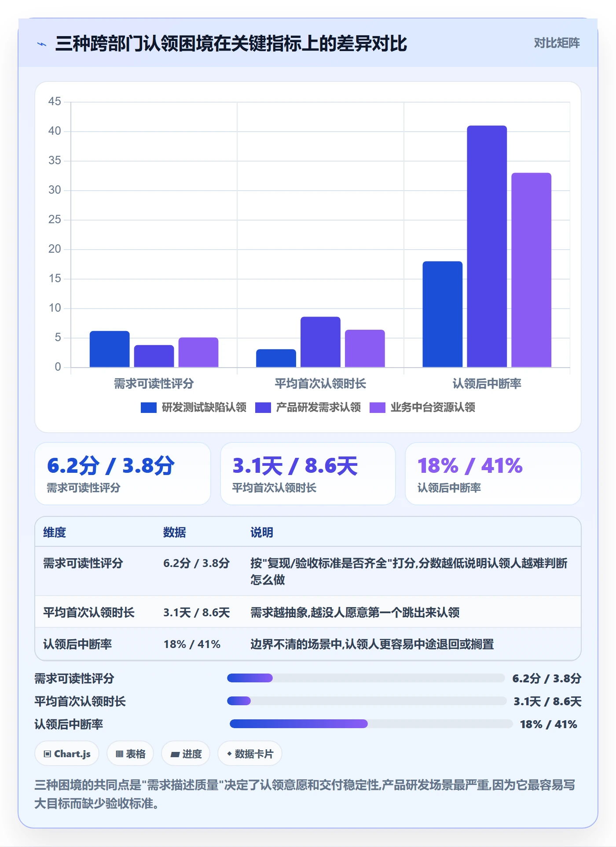
Task: Click the 研发测试缺陷认领 bar in 认领后中断率 group
Action: [x=443, y=314]
